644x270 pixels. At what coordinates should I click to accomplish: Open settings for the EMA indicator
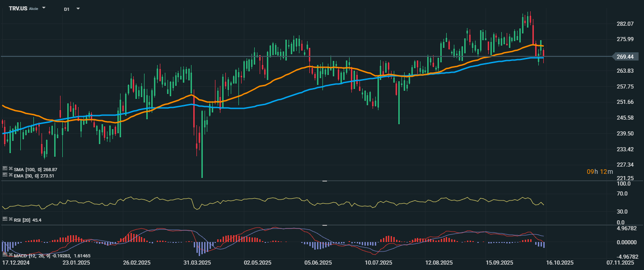[5, 175]
